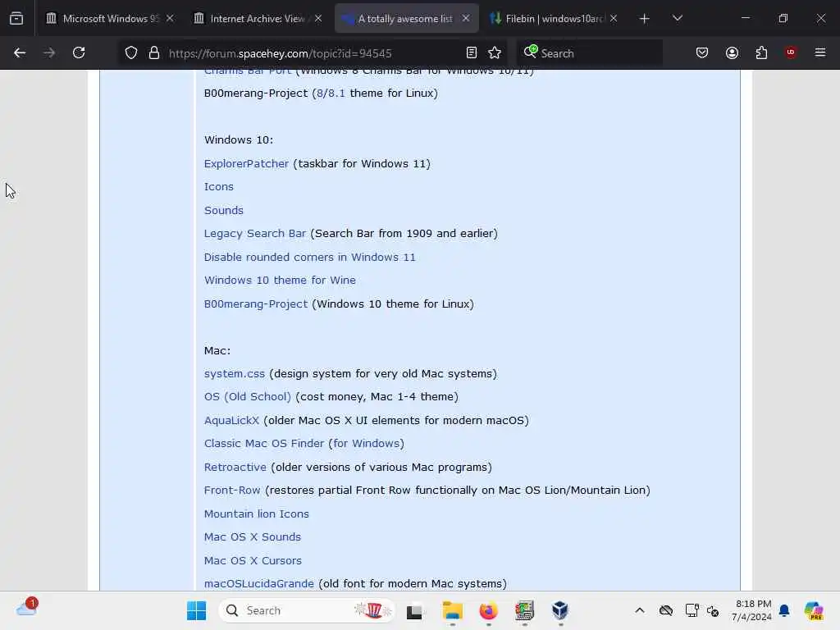Toggle reader view icon in address bar
This screenshot has width=840, height=630.
click(472, 52)
